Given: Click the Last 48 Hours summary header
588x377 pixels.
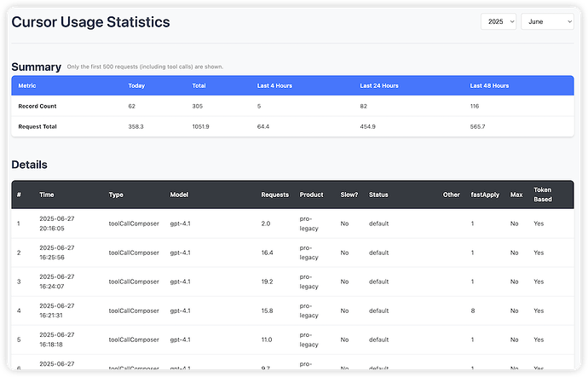Looking at the screenshot, I should (x=489, y=85).
